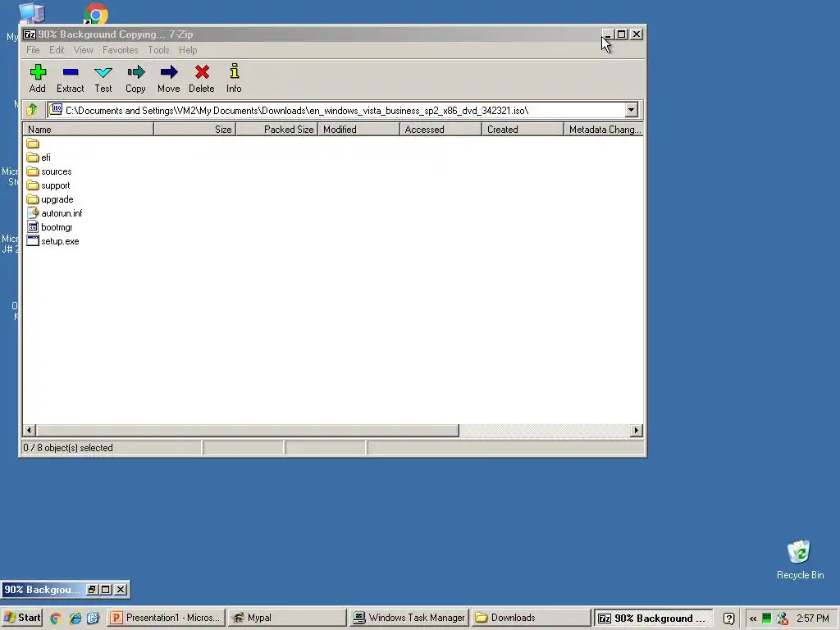Screen dimensions: 840x630
Task: Open the File menu
Action: pos(33,50)
